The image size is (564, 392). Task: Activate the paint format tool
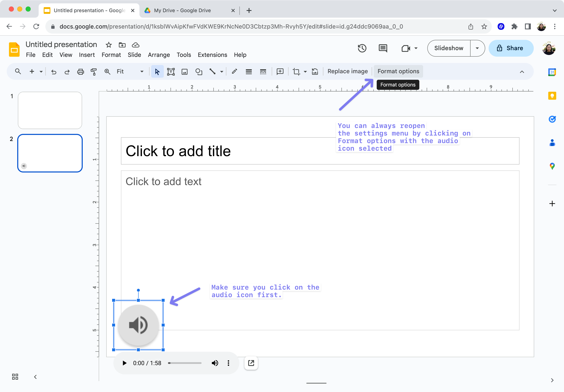[94, 72]
